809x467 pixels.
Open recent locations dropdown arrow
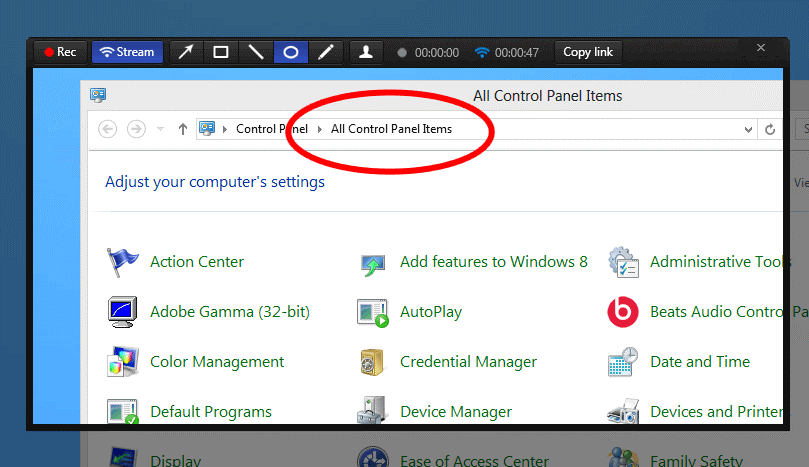160,129
